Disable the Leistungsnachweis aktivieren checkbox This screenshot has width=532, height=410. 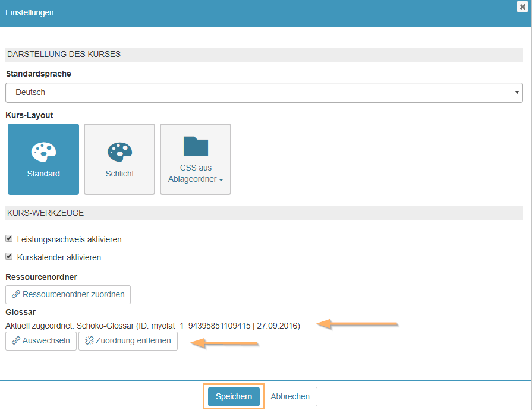(x=9, y=239)
